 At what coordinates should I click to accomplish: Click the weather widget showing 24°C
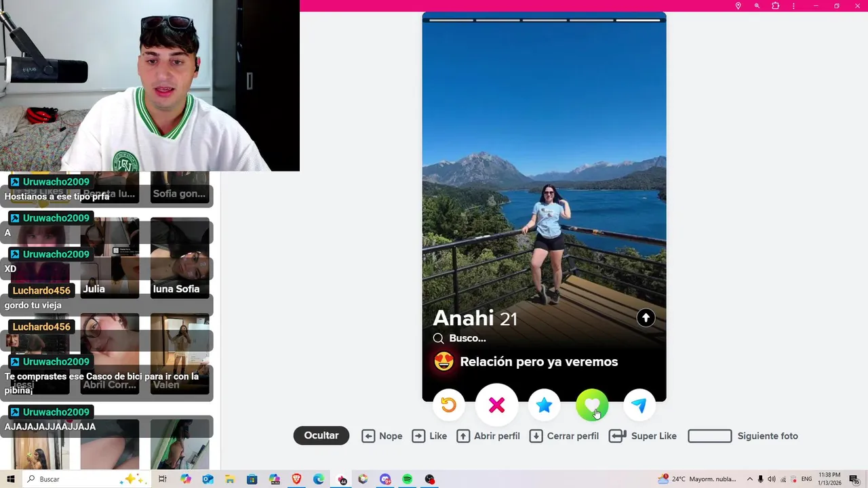[x=697, y=479]
